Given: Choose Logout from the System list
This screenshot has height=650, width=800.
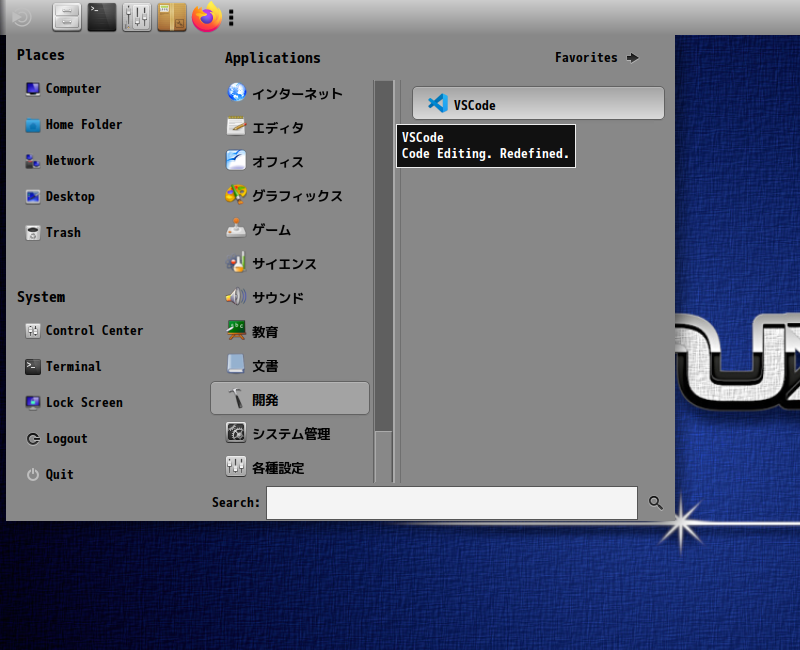Looking at the screenshot, I should [x=57, y=439].
